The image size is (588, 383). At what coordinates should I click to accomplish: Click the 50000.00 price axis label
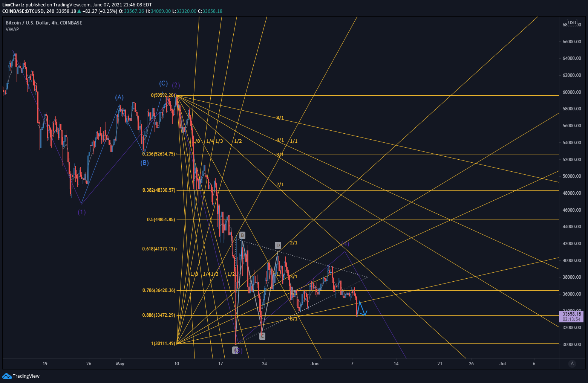point(572,176)
